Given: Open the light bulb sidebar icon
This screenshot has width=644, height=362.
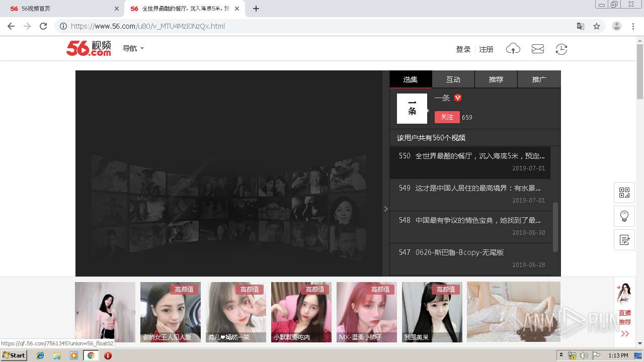Looking at the screenshot, I should 624,216.
